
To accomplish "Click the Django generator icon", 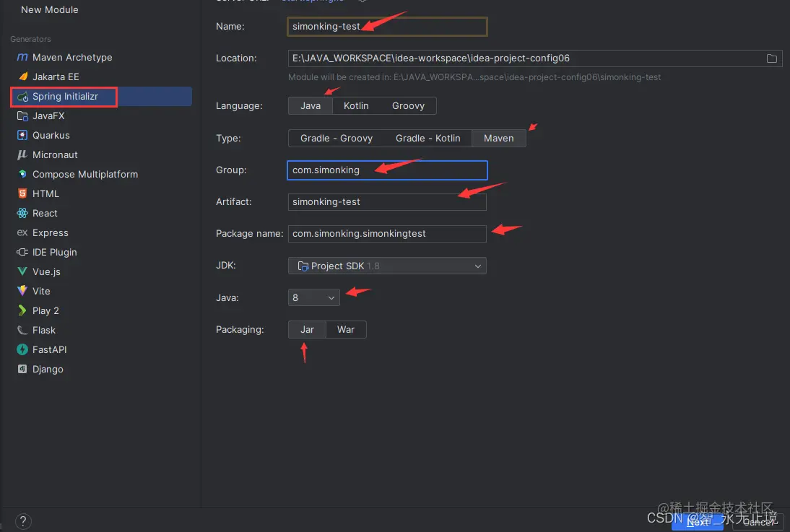I will coord(22,369).
